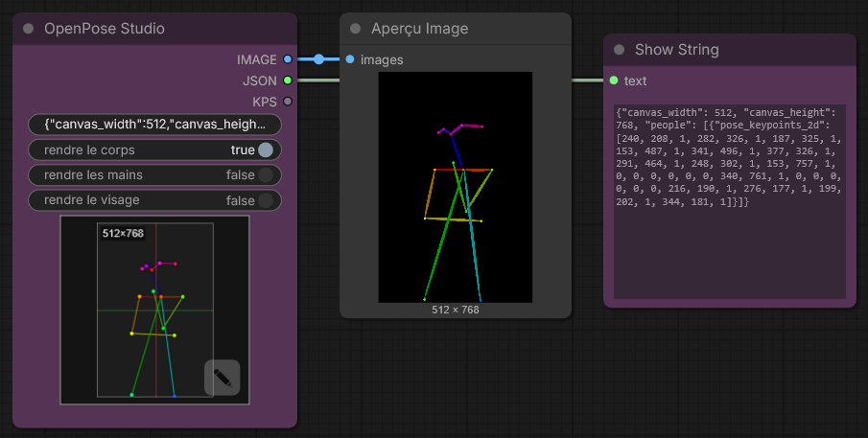Click the images input label
This screenshot has width=868, height=438.
pyautogui.click(x=382, y=59)
